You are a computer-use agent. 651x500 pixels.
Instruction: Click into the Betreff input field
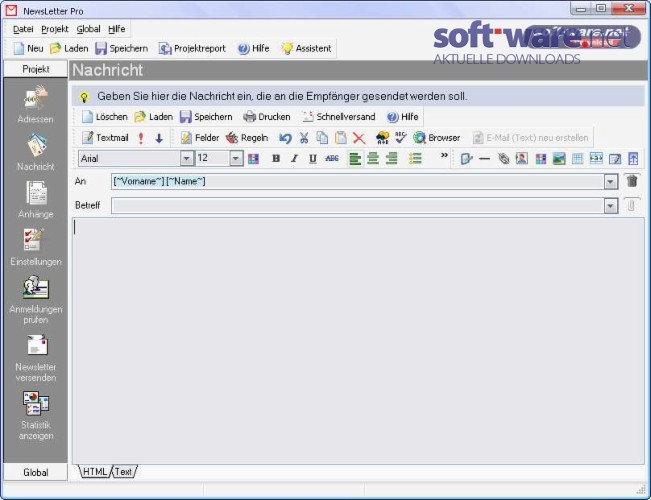pos(357,205)
